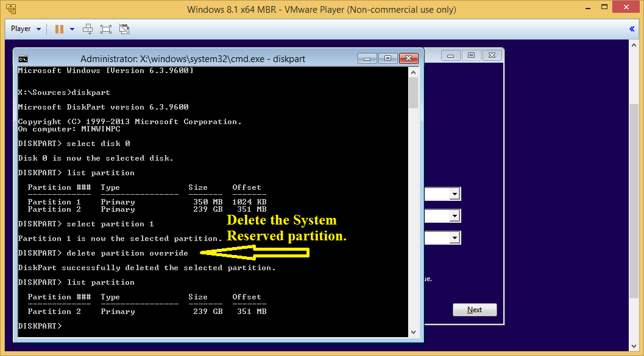Click the VMware viewport vertical scrollbar thumb
Image resolution: width=644 pixels, height=356 pixels.
[x=634, y=201]
